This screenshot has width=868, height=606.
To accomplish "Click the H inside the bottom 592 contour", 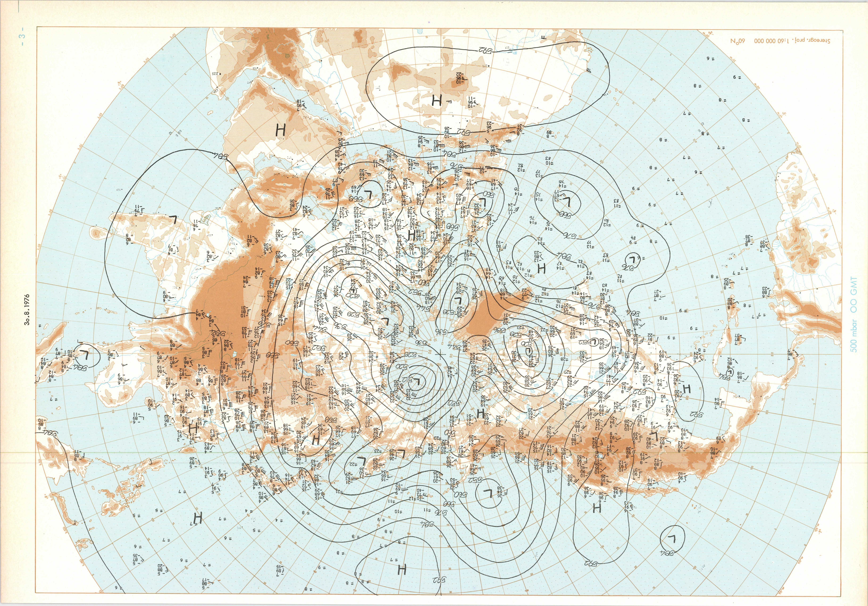I will coord(402,569).
